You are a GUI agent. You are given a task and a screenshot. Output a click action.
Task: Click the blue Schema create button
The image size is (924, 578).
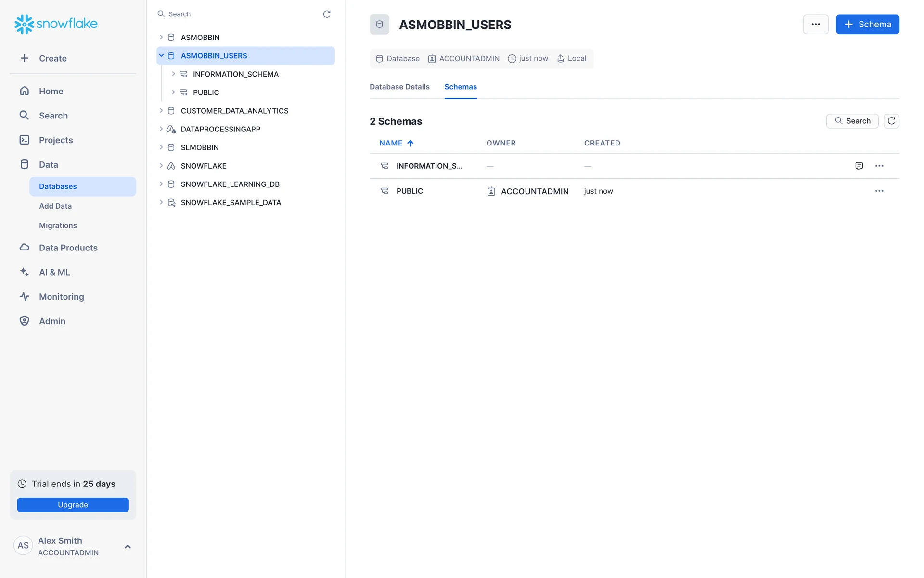(x=867, y=25)
